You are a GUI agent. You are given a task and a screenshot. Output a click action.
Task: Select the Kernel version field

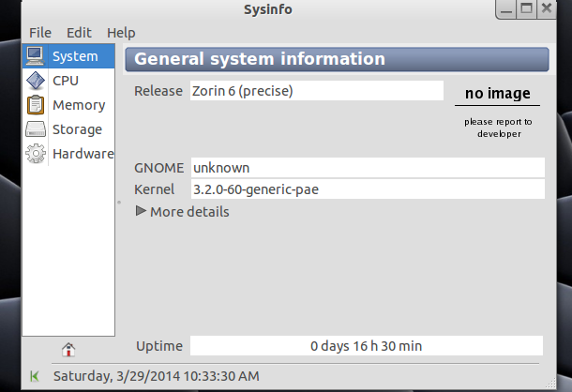click(x=367, y=189)
